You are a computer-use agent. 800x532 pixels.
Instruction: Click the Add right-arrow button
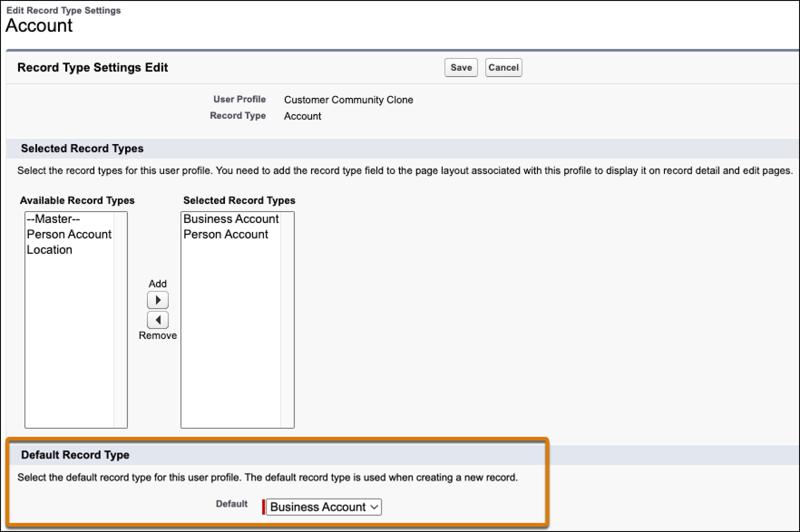(x=158, y=300)
